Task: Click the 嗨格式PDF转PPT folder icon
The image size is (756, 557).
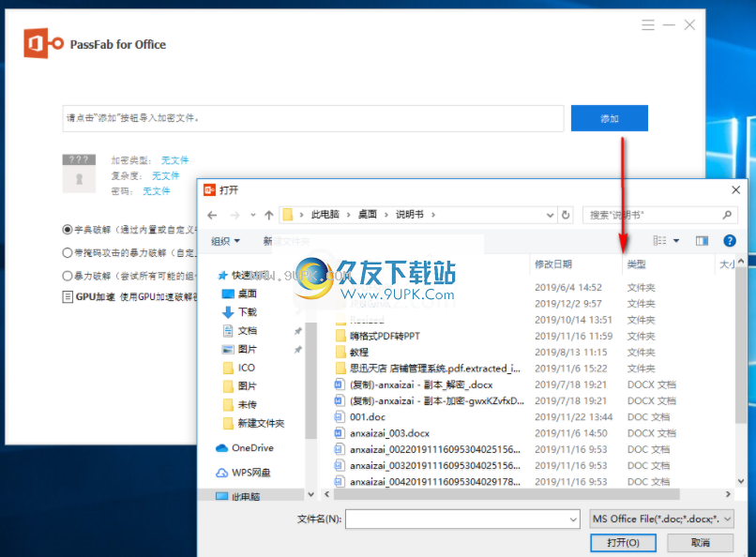Action: tap(340, 336)
